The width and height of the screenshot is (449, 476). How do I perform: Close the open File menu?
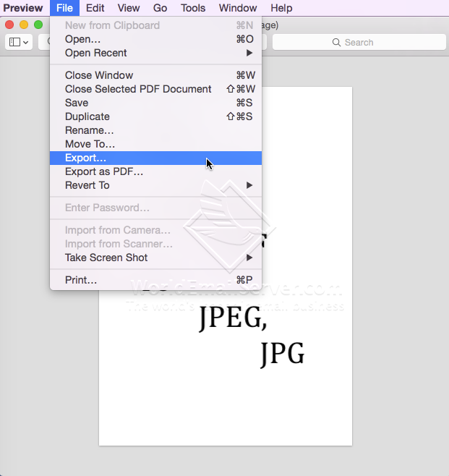point(64,8)
